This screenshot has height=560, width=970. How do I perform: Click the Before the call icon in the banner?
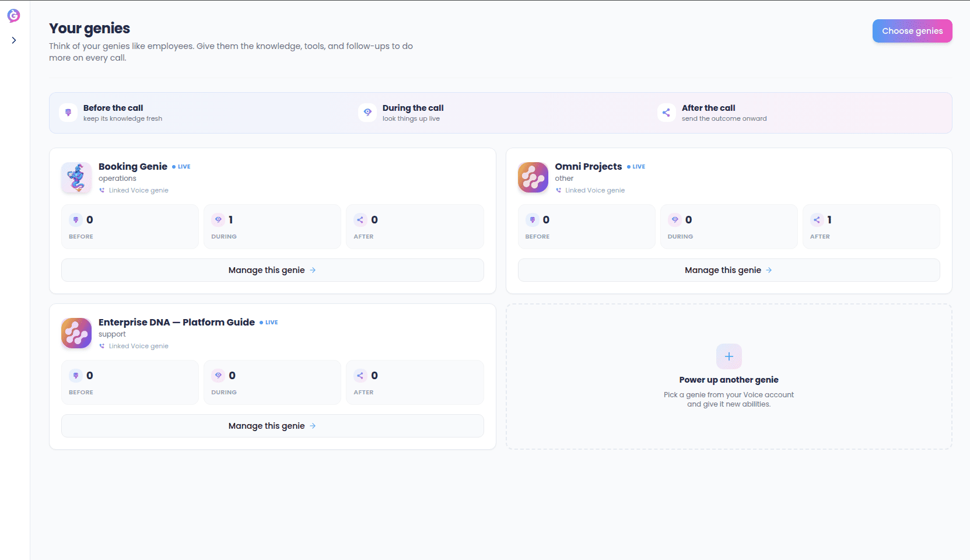tap(68, 113)
